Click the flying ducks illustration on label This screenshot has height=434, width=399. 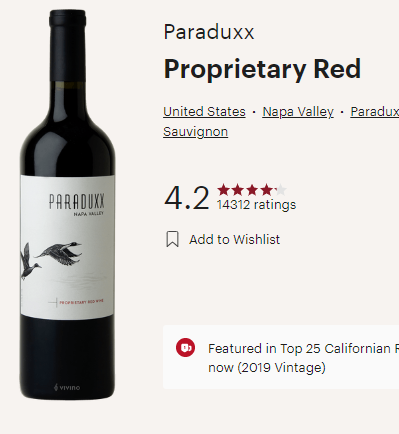pyautogui.click(x=51, y=260)
